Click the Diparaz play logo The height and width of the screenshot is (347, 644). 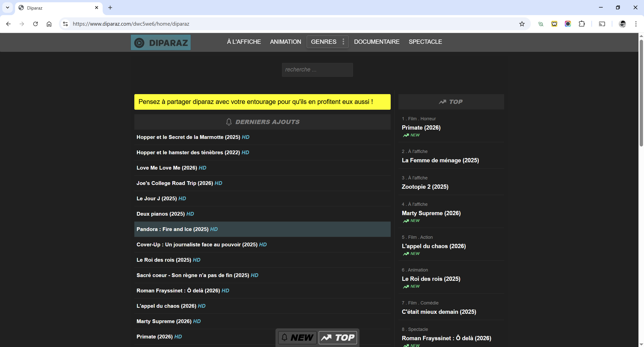pos(160,43)
